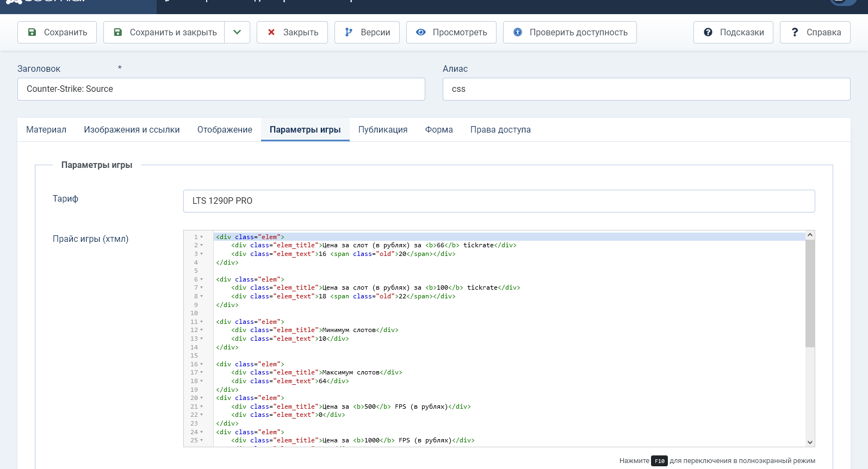Screen dimensions: 868x469
Task: Click the code editor scroll up arrow
Action: [810, 235]
